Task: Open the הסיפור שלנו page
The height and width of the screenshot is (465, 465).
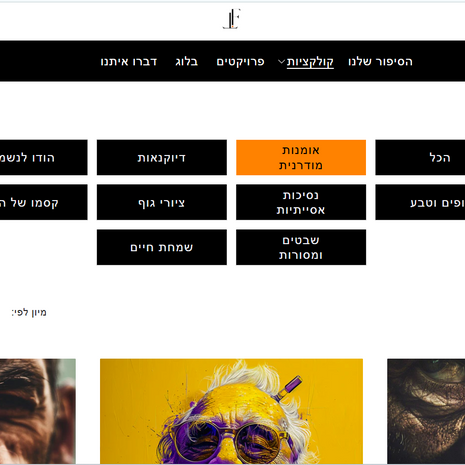Action: [380, 62]
